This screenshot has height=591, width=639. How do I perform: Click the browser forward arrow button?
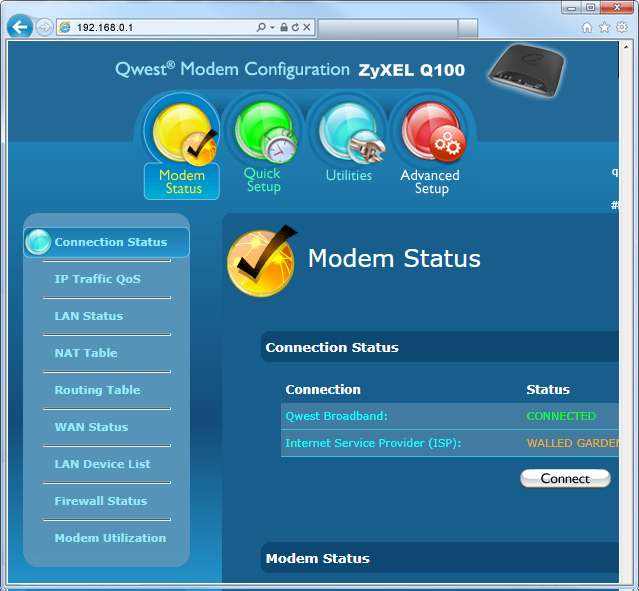click(44, 27)
